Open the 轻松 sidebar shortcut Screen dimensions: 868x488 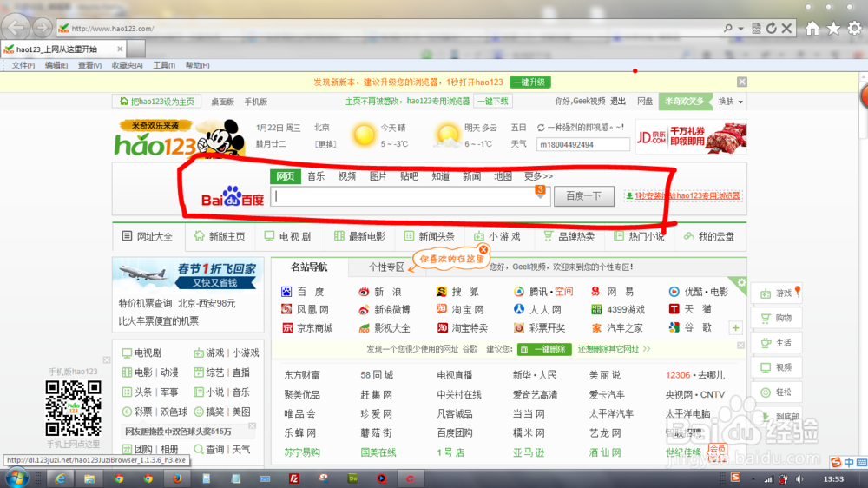coord(777,392)
